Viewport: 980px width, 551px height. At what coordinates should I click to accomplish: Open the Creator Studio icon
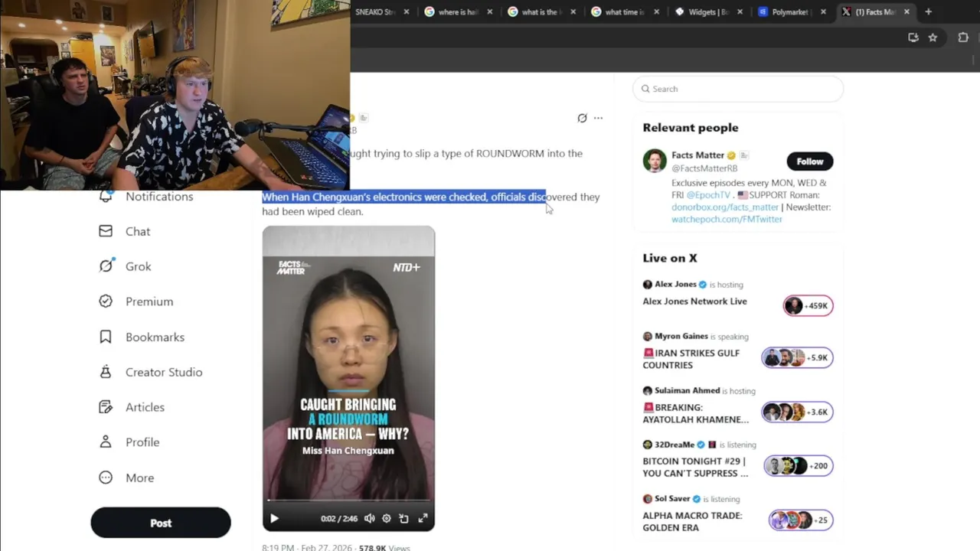point(106,372)
